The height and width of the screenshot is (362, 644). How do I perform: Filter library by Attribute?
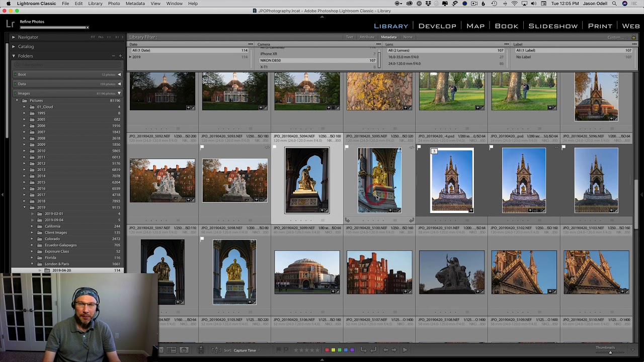coord(367,37)
